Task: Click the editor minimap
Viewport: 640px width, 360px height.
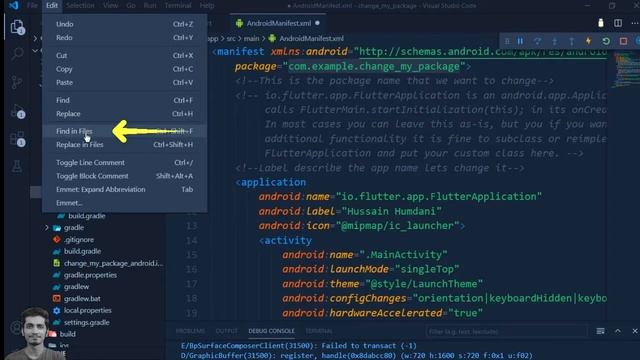Action: 625,69
